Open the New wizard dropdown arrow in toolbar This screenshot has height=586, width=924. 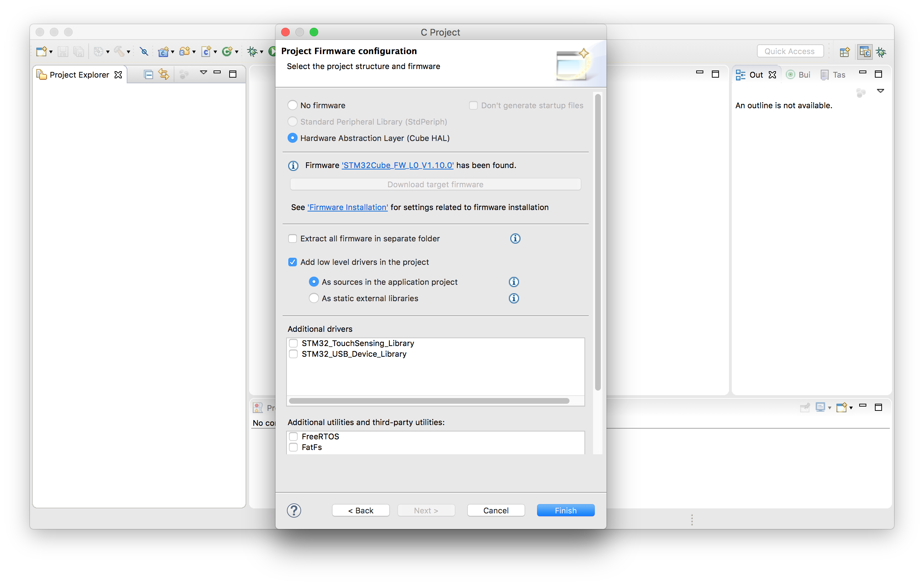(51, 51)
